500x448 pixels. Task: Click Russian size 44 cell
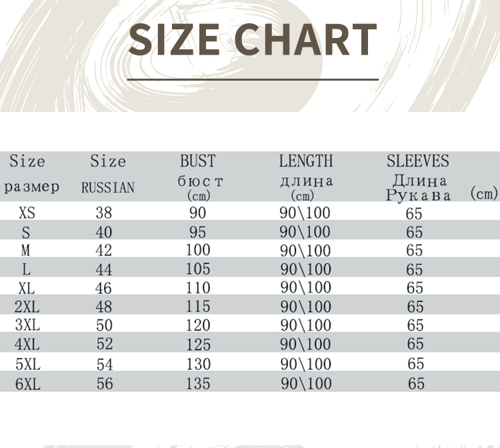click(104, 269)
